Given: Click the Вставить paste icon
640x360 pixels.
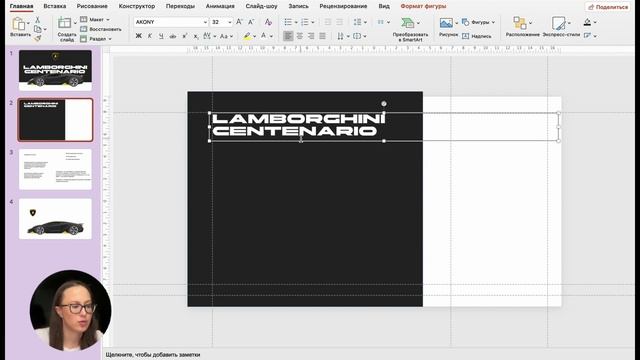Looking at the screenshot, I should tap(18, 24).
